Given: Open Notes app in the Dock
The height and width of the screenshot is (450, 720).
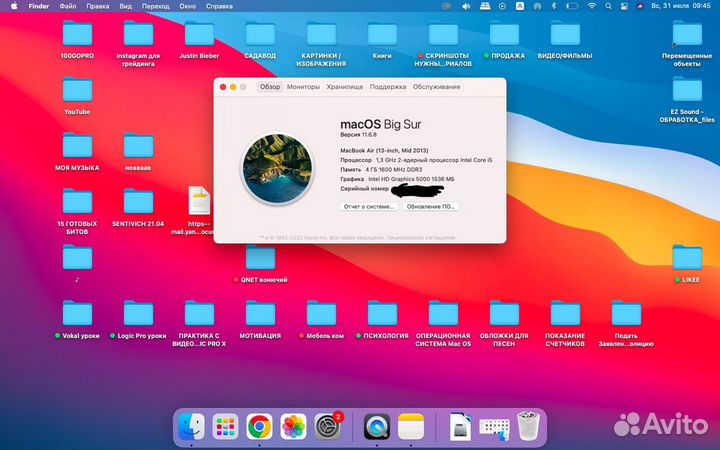Looking at the screenshot, I should (x=411, y=427).
